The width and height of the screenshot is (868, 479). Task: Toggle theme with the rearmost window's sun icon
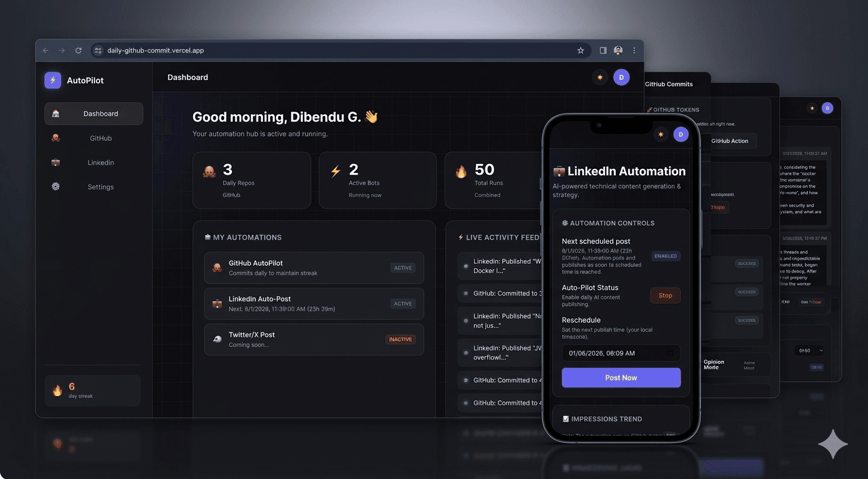point(812,108)
